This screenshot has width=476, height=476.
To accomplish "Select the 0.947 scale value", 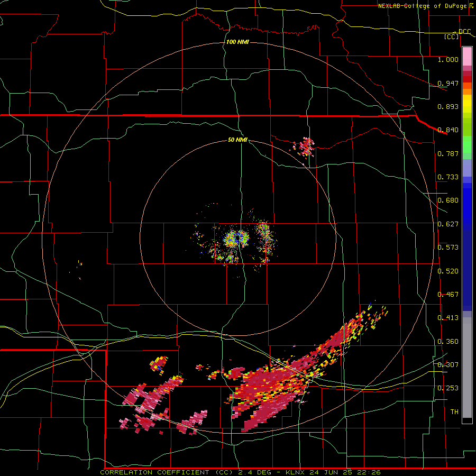I will coord(448,83).
